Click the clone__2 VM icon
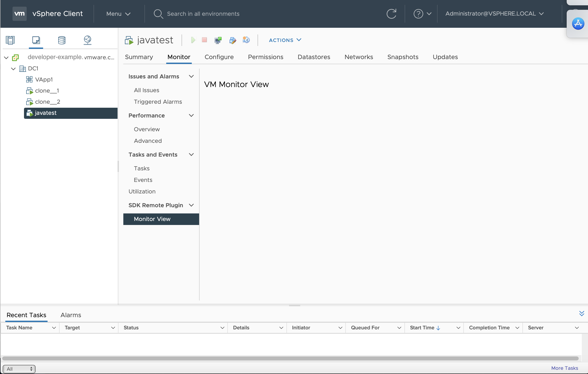The width and height of the screenshot is (588, 374). pos(30,102)
